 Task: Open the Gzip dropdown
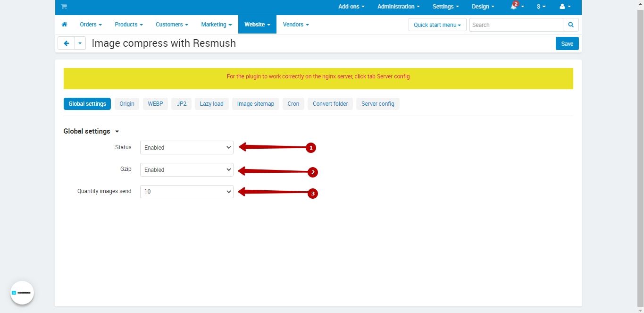tap(187, 169)
